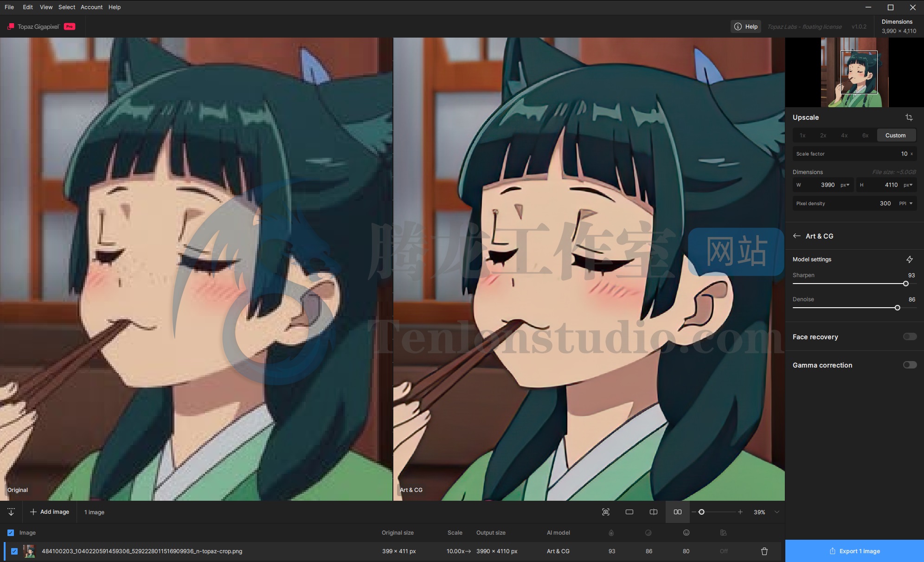Open the zoom percentage dropdown
The height and width of the screenshot is (562, 924).
coord(776,512)
